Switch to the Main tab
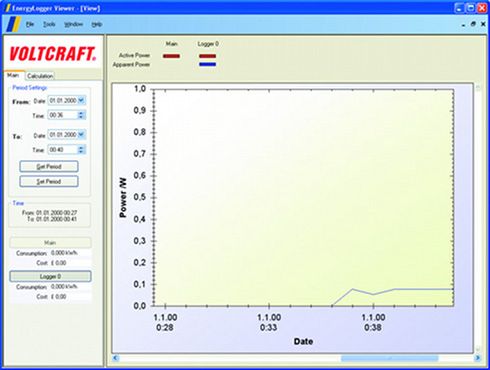Viewport: 490px width, 370px height. point(13,75)
